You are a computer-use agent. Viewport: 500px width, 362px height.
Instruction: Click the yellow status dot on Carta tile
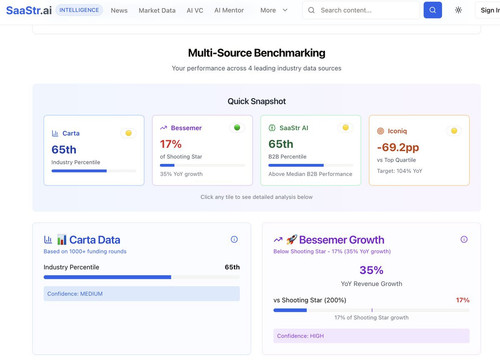click(x=128, y=133)
